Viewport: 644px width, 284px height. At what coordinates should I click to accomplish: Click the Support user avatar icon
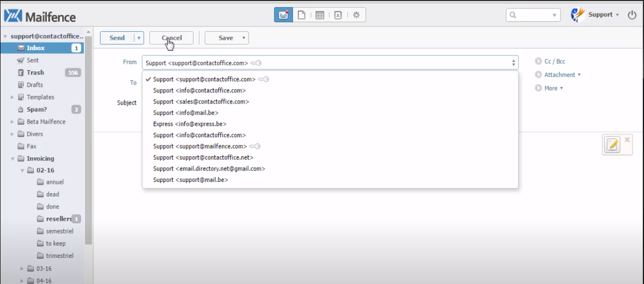point(578,15)
